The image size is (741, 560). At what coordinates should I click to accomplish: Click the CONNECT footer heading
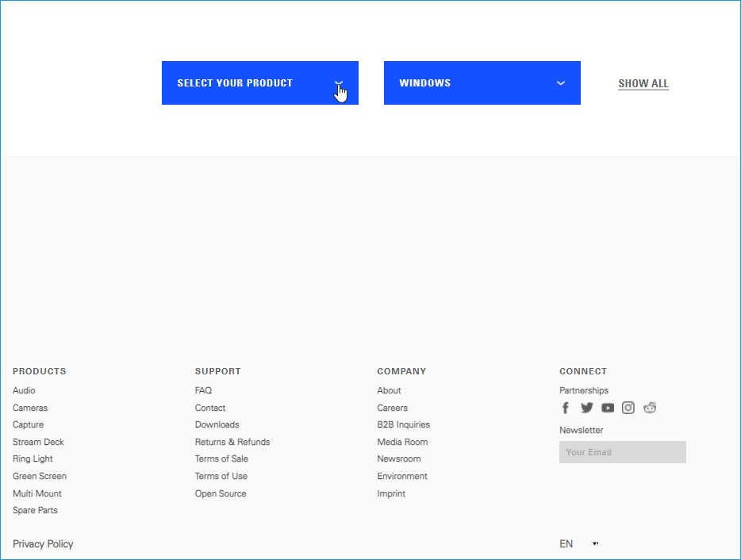583,371
